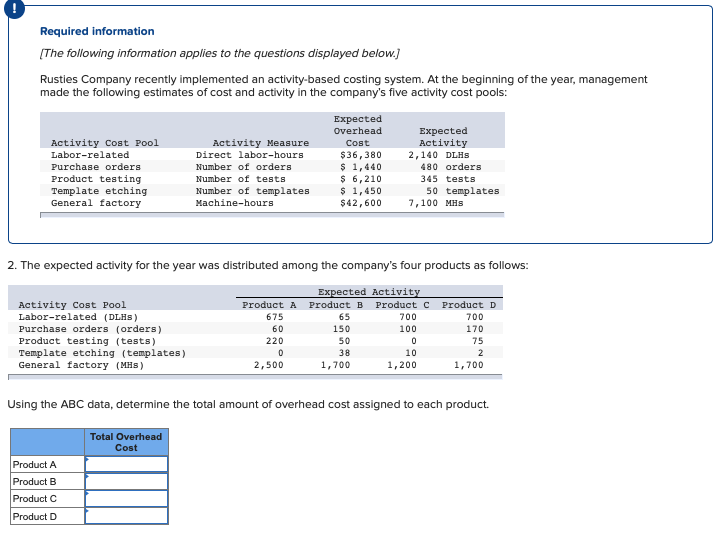Viewport: 721px width, 548px height.
Task: Click the Product testing (tests) row label
Action: click(87, 341)
